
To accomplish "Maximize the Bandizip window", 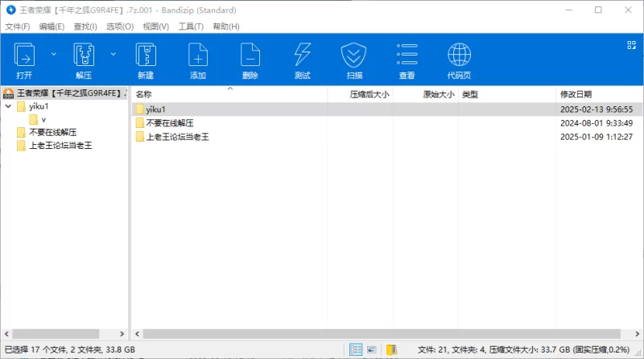I will click(x=598, y=10).
